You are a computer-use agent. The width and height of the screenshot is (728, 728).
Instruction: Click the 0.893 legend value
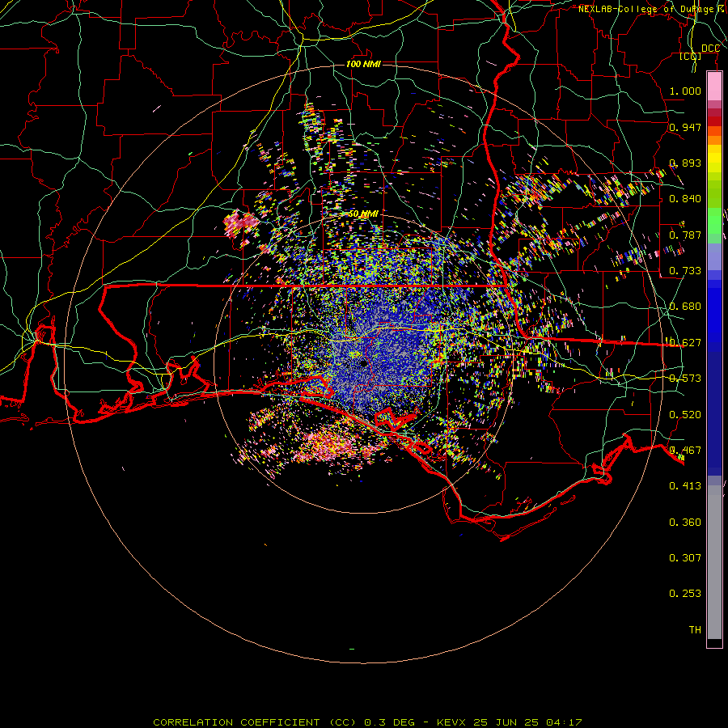point(685,163)
